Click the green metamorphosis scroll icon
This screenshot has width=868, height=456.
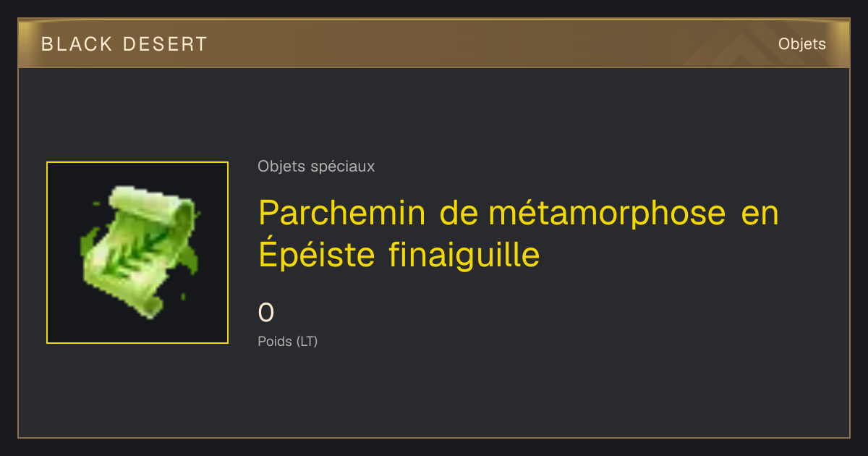(x=137, y=253)
